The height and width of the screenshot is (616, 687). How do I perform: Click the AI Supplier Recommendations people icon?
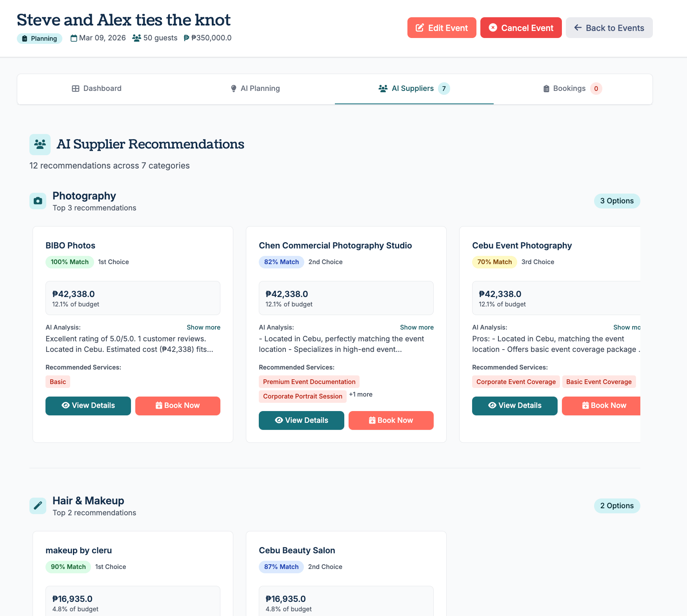pyautogui.click(x=40, y=144)
